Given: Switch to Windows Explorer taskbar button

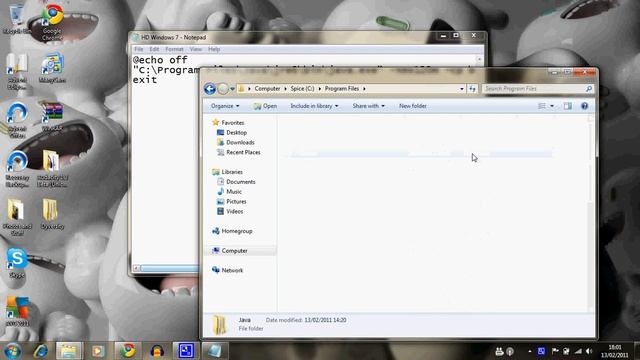Looking at the screenshot, I should click(x=69, y=351).
